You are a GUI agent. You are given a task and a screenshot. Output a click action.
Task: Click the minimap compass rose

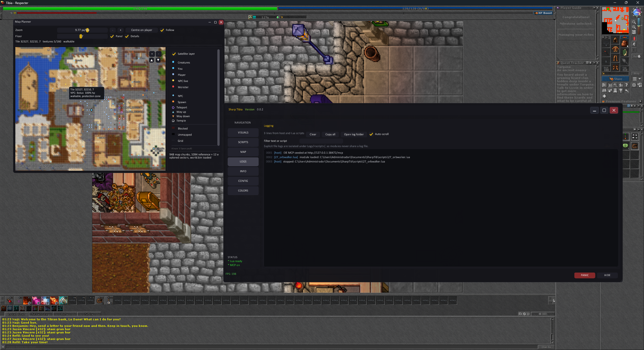637,12
